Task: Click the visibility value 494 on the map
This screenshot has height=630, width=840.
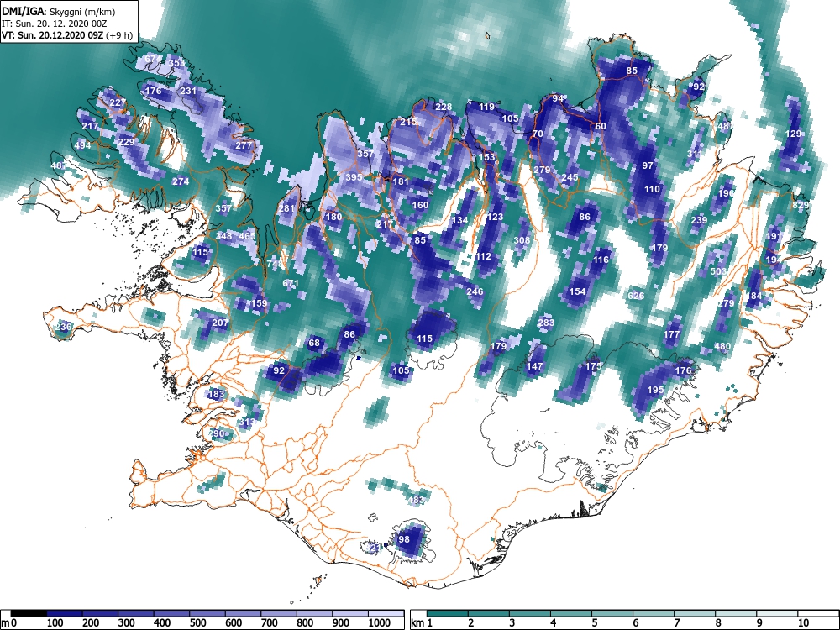Action: [82, 145]
